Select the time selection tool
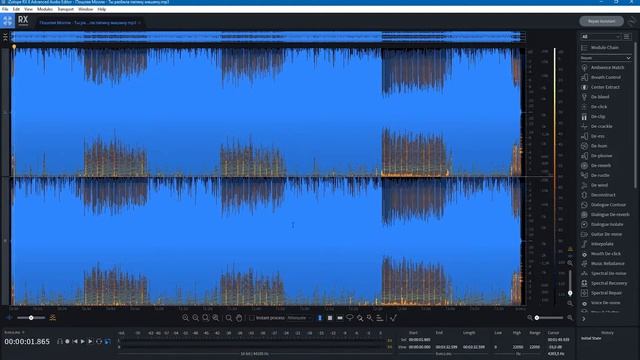The height and width of the screenshot is (360, 640). tap(320, 318)
